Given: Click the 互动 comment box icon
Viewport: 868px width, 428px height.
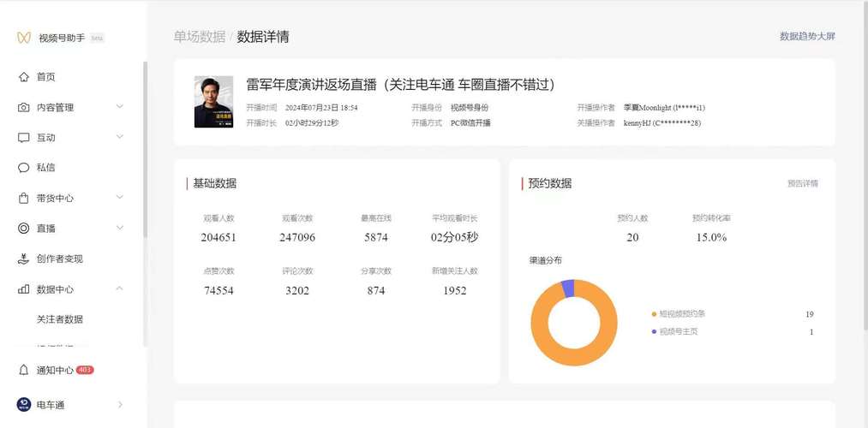Looking at the screenshot, I should click(x=23, y=138).
